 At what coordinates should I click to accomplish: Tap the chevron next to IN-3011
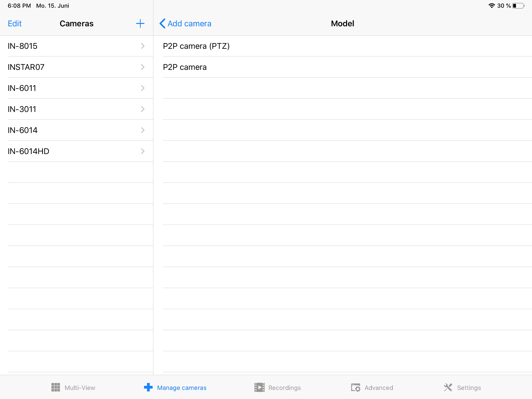tap(143, 109)
